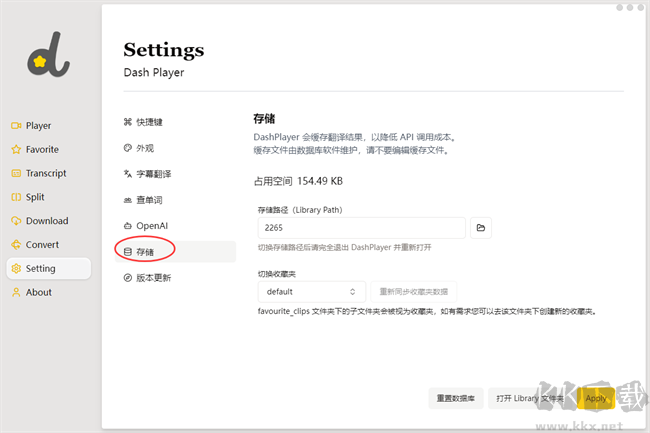Open 查单词 word lookup settings
The height and width of the screenshot is (433, 650).
coord(175,200)
